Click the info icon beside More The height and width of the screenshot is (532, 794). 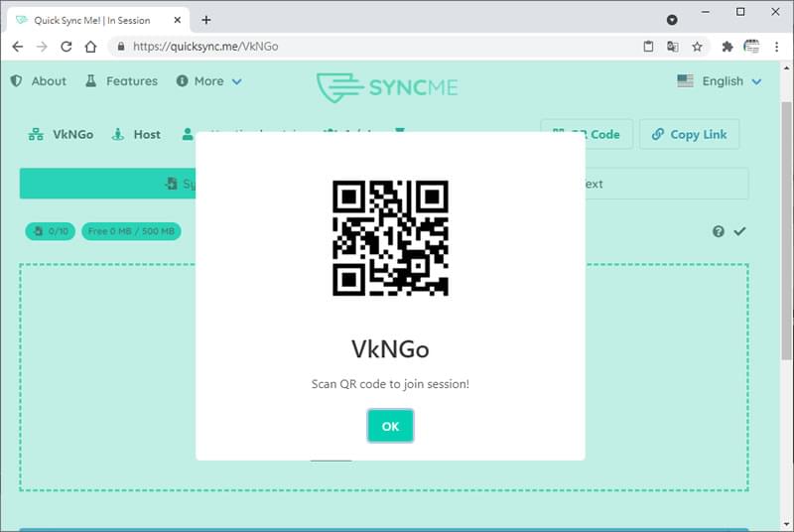pos(182,81)
